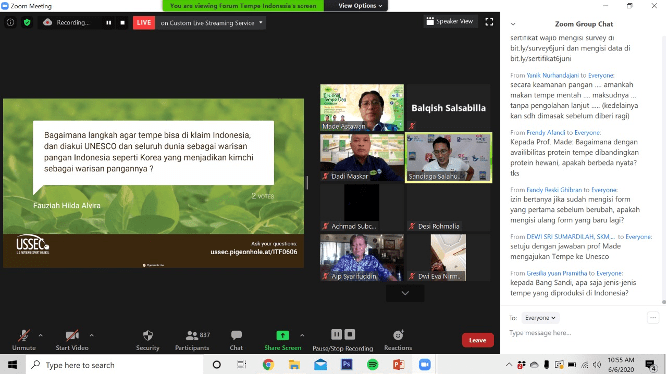666x374 pixels.
Task: Enter full screen mode icon
Action: click(489, 22)
